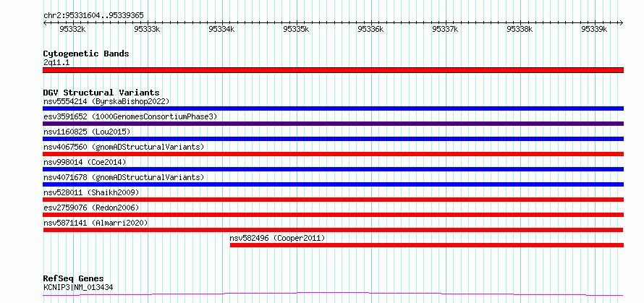Click the DGV Structural Variants track heading
Viewport: 644px width, 303px height.
(x=101, y=93)
